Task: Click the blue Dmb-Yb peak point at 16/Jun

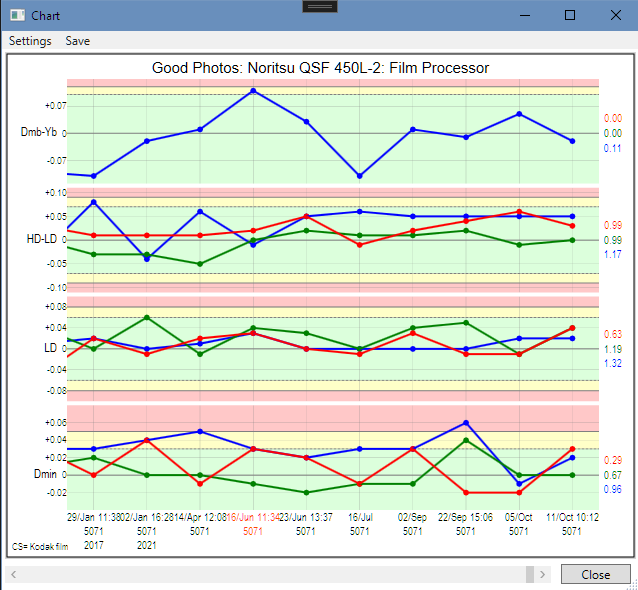Action: tap(253, 91)
